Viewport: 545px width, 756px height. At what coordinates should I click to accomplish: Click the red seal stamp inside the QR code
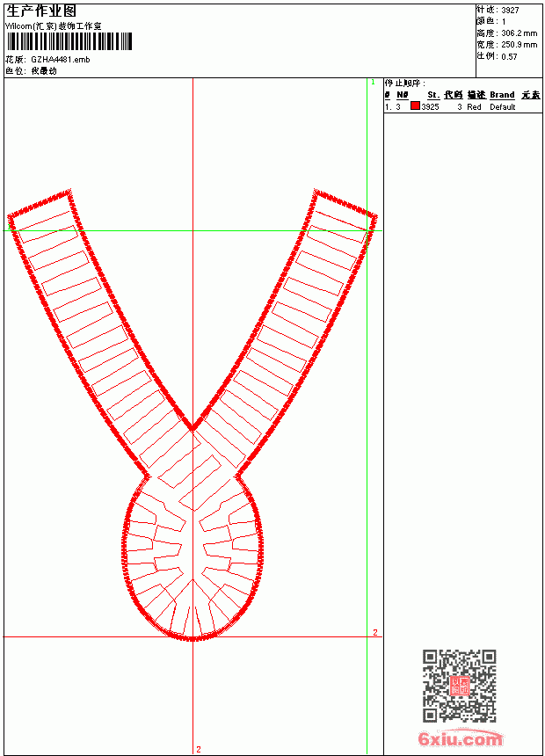point(460,686)
